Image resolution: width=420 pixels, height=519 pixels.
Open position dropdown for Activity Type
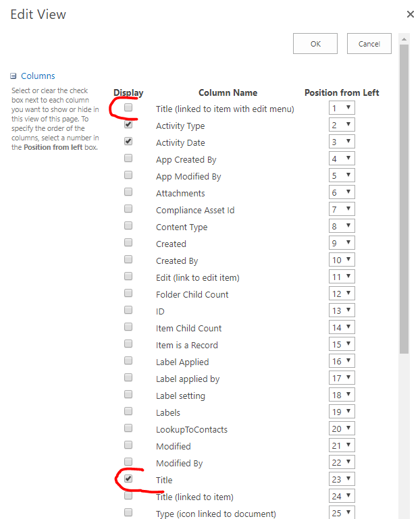(342, 126)
